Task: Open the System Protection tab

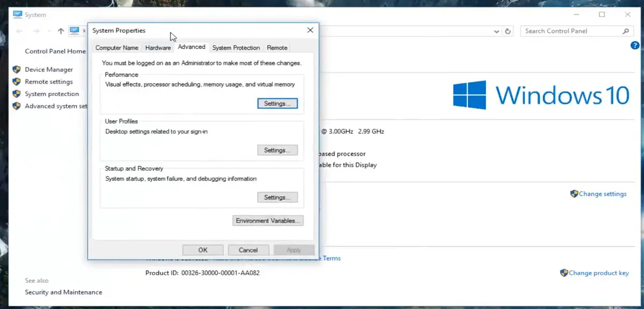Action: (x=236, y=48)
